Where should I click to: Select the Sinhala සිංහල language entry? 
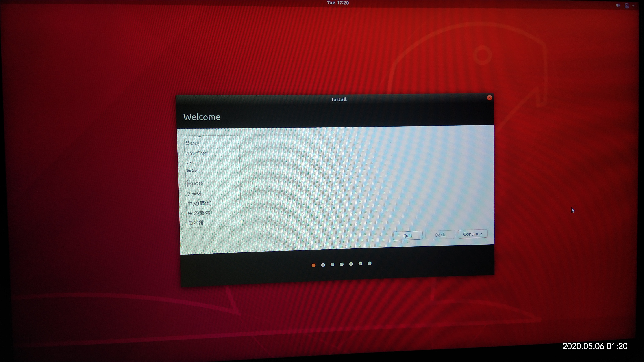pos(192,144)
